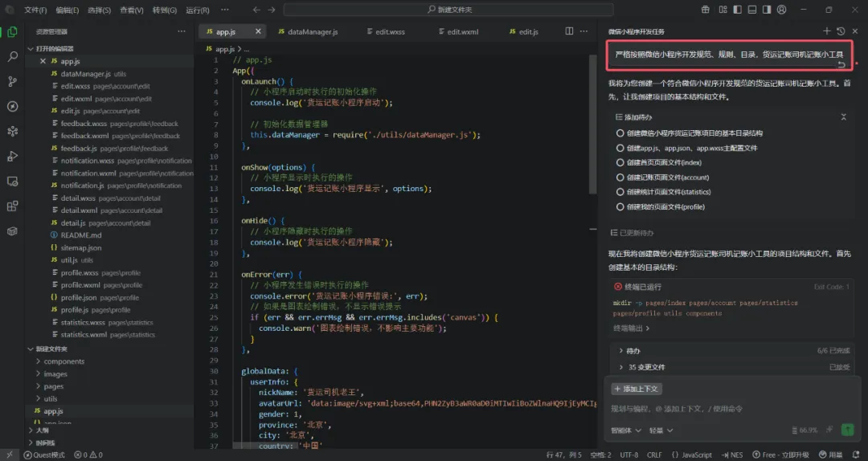Open Customize Layout in title bar
Image resolution: width=868 pixels, height=461 pixels.
pyautogui.click(x=723, y=10)
